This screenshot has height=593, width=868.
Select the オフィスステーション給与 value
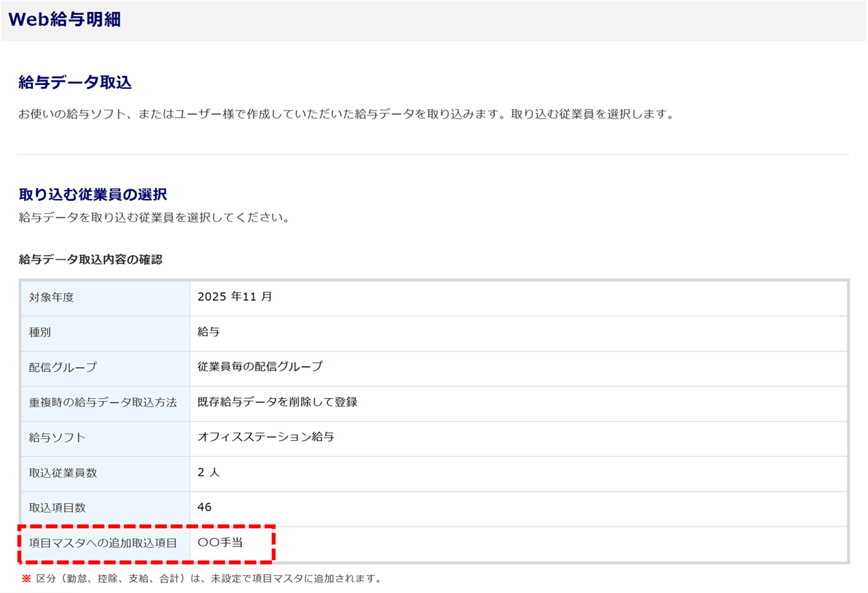[266, 438]
